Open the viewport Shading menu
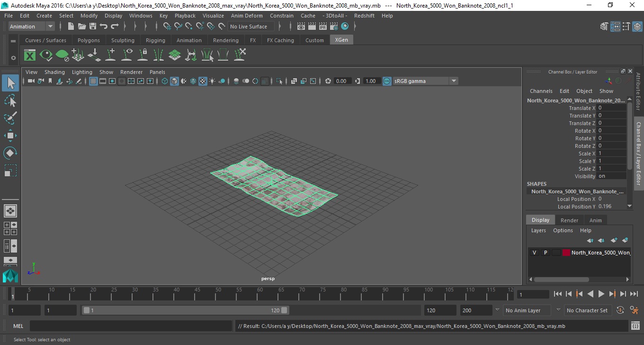 [x=54, y=72]
